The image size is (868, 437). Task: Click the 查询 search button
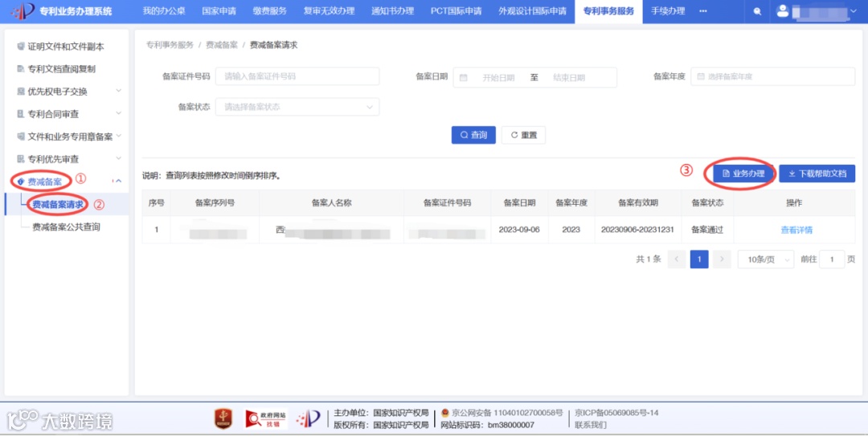coord(473,135)
